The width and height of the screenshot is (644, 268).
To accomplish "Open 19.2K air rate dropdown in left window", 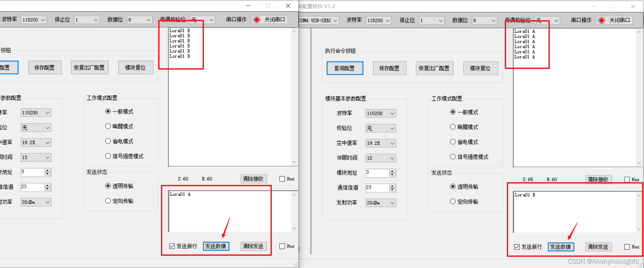I will pos(36,143).
